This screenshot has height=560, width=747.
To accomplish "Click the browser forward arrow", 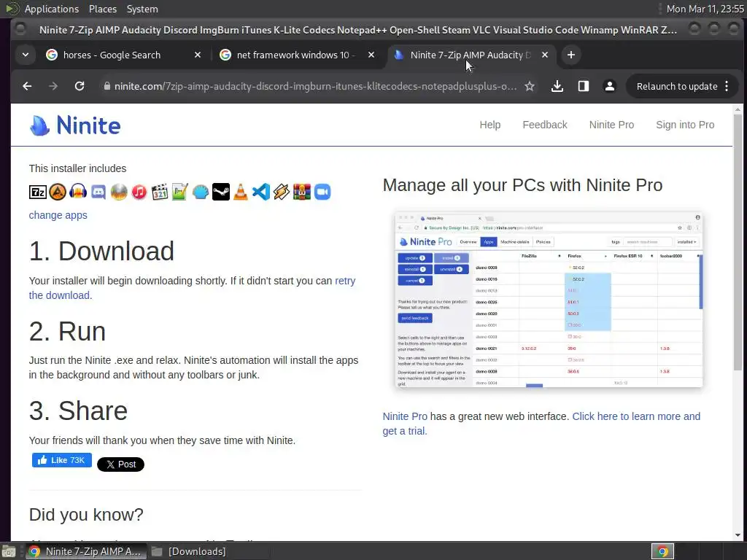I will (x=53, y=86).
